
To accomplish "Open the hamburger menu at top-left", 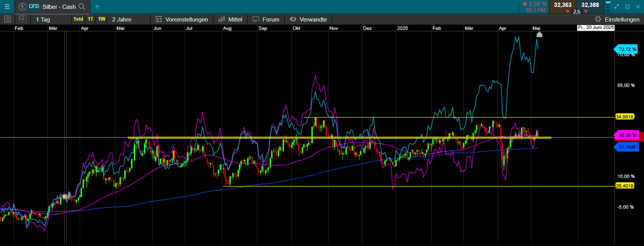I will point(7,7).
